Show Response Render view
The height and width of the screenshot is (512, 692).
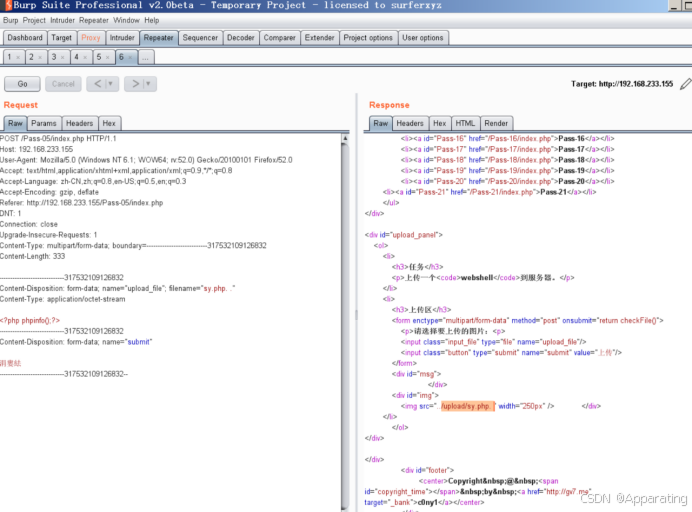coord(496,124)
